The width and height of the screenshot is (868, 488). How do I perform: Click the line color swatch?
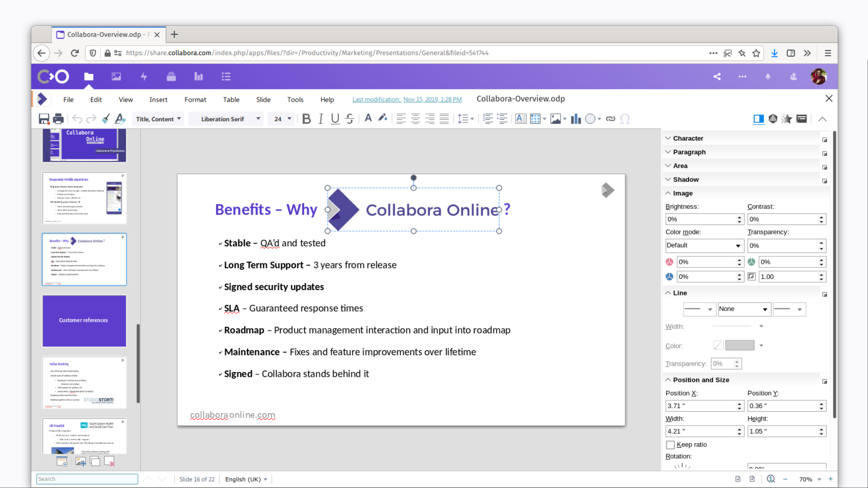[740, 346]
